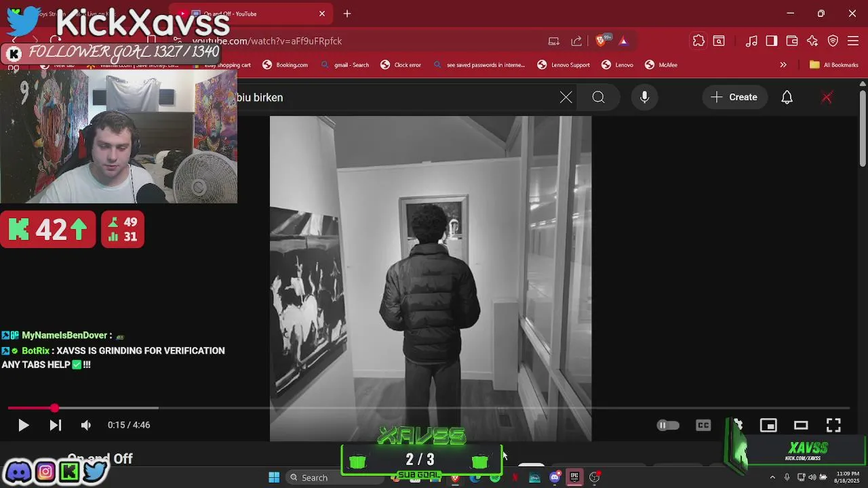
Task: Click the address bar URL
Action: (x=267, y=41)
